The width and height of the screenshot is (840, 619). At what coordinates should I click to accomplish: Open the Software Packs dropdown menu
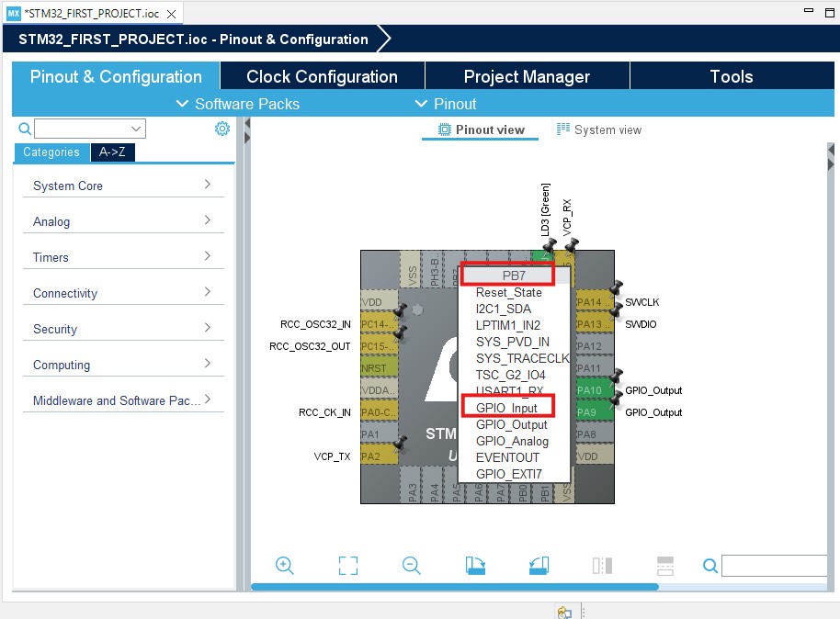click(238, 104)
